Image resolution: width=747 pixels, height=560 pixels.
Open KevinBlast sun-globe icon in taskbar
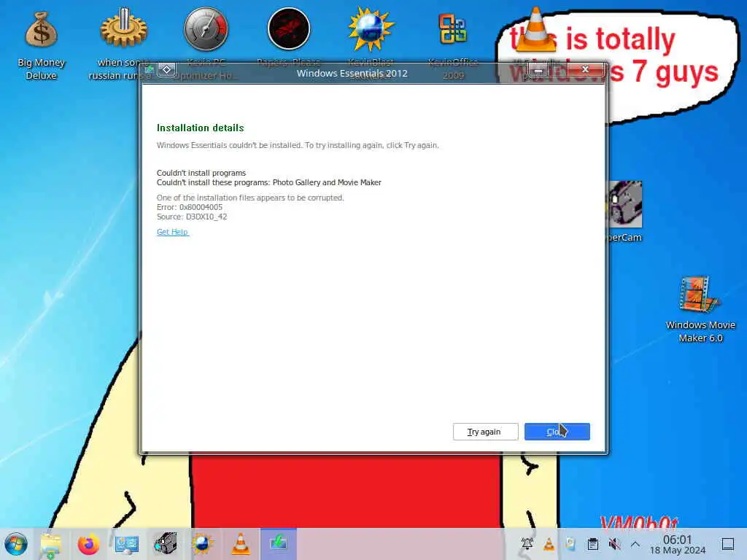tap(202, 543)
